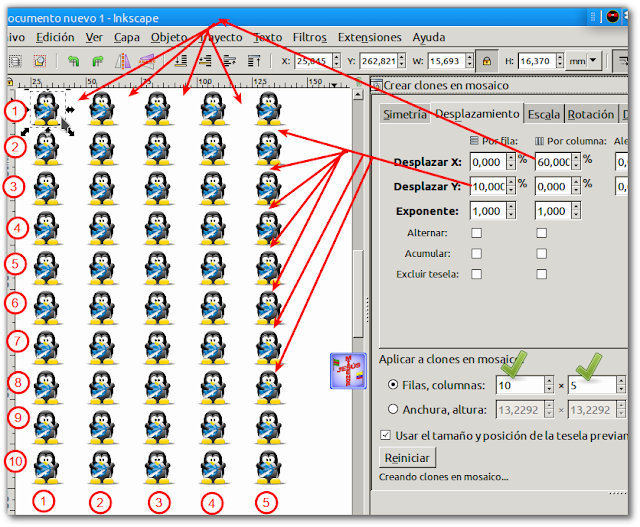Switch to the Simetría tab
The width and height of the screenshot is (640, 527).
pyautogui.click(x=404, y=114)
